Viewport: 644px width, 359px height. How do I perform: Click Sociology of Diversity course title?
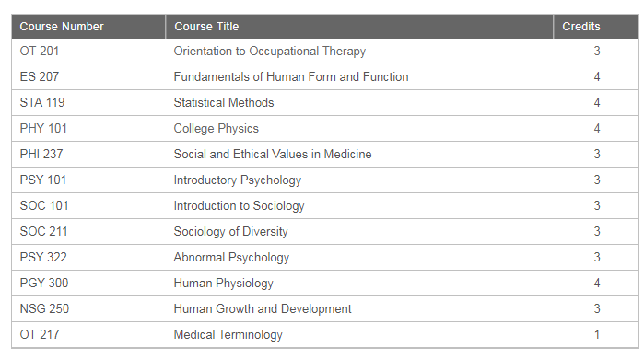(x=230, y=232)
